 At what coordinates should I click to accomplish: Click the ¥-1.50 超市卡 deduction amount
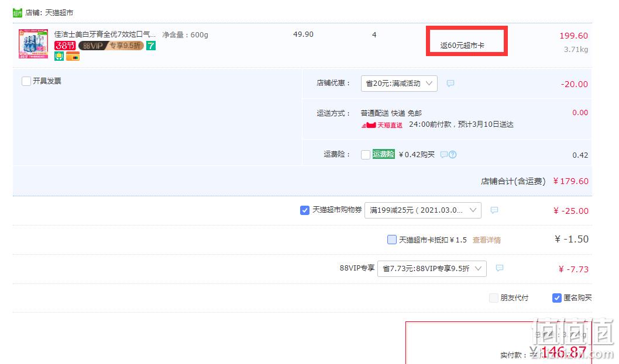(x=572, y=239)
